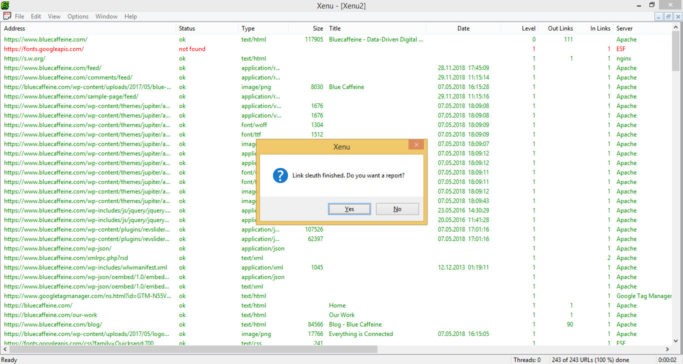Open the Window menu
Screen dimensions: 683x364
106,17
